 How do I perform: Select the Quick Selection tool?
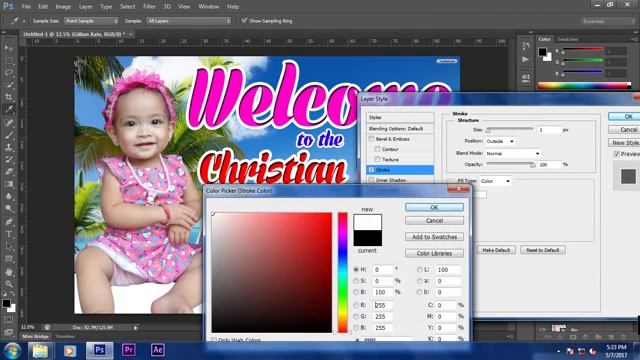(x=9, y=85)
